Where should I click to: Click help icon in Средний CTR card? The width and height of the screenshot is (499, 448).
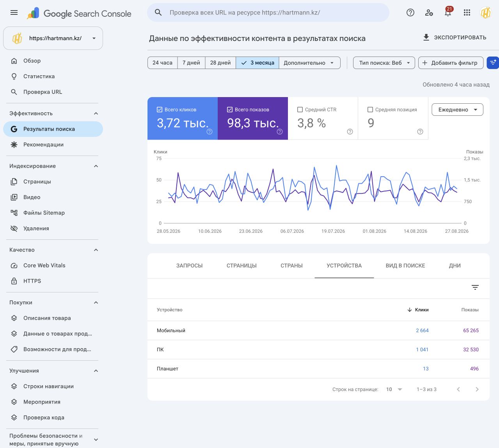(x=350, y=132)
